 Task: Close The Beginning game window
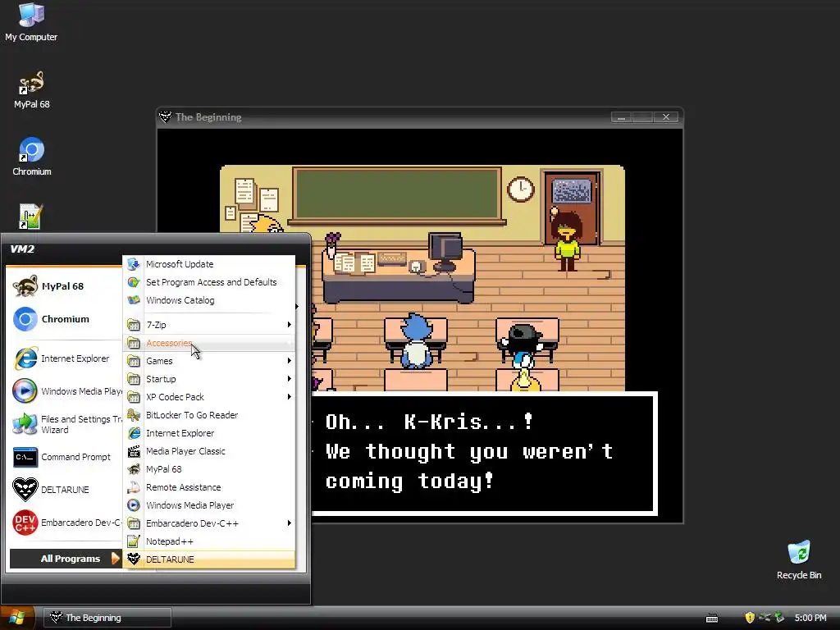666,116
